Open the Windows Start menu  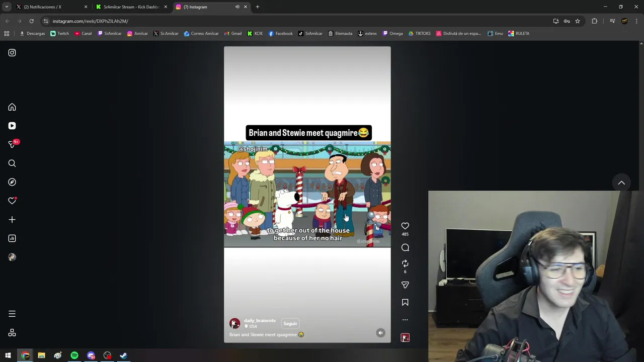coord(8,355)
